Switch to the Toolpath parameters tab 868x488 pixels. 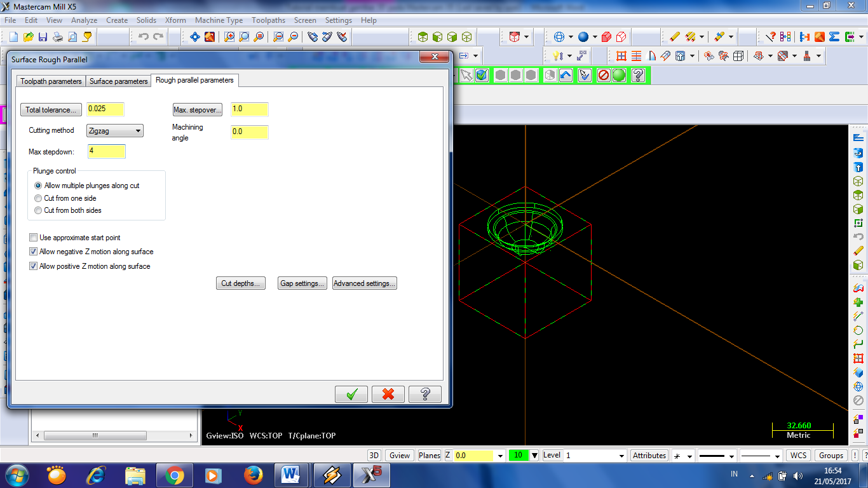click(51, 81)
